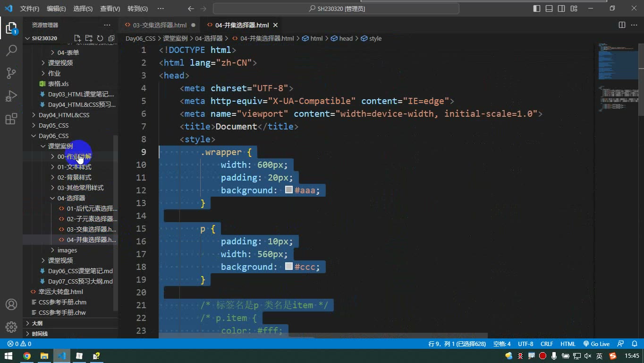Toggle the bottom panel visibility
This screenshot has width=644, height=363.
[549, 9]
